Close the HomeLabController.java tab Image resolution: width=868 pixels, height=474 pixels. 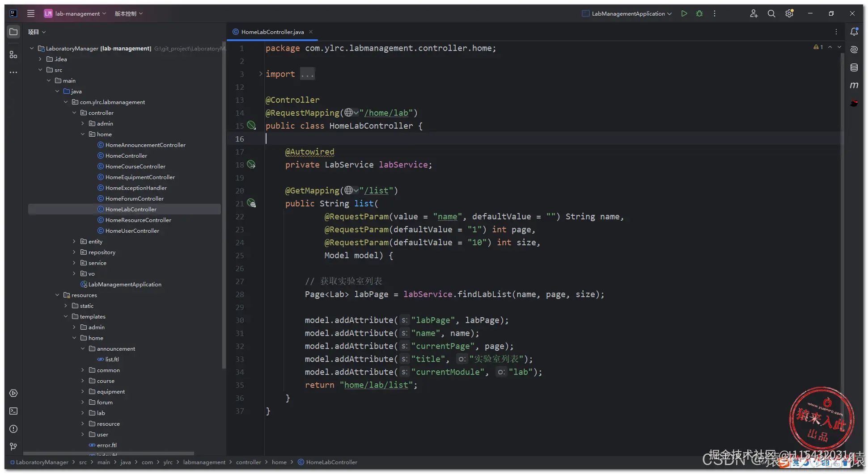pyautogui.click(x=311, y=32)
